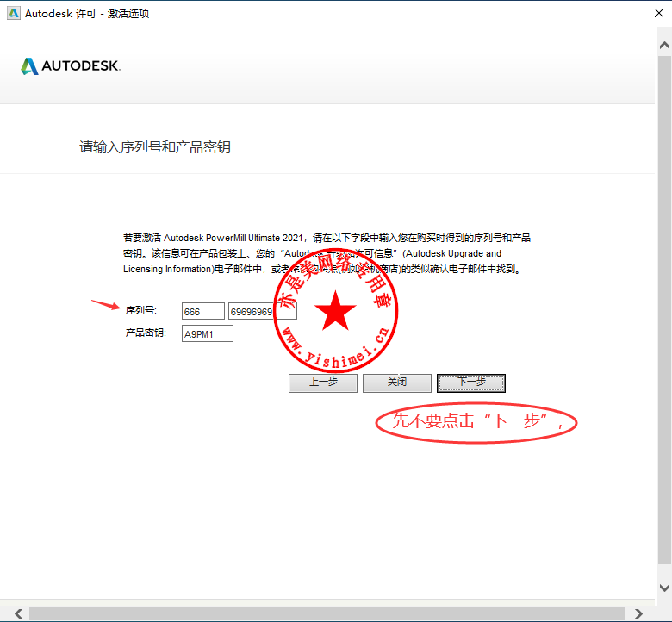Screen dimensions: 672x622
Task: Click the heading 请输入序列号和产品密钥
Action: click(155, 147)
